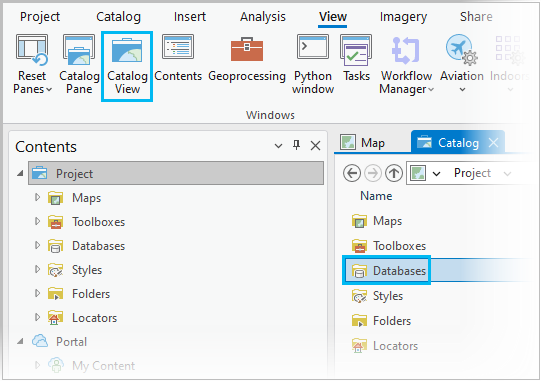Screen dimensions: 542x382
Task: Go forward in catalog view
Action: tap(373, 173)
